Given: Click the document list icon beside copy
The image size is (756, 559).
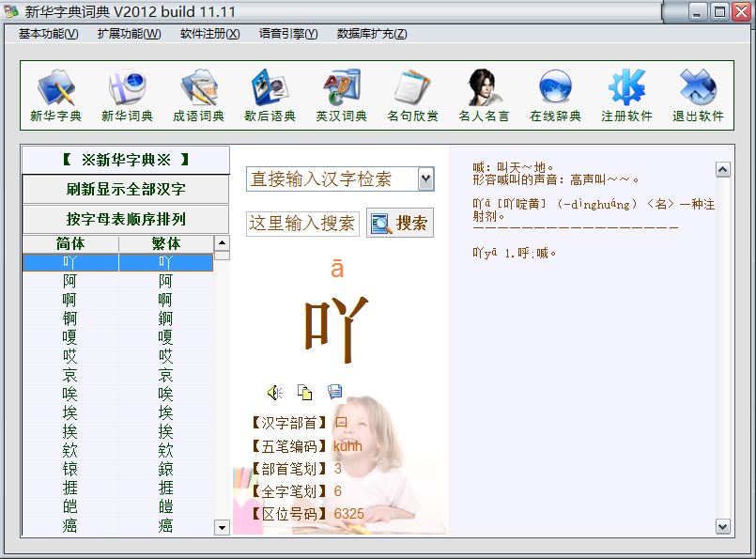Looking at the screenshot, I should pos(334,392).
